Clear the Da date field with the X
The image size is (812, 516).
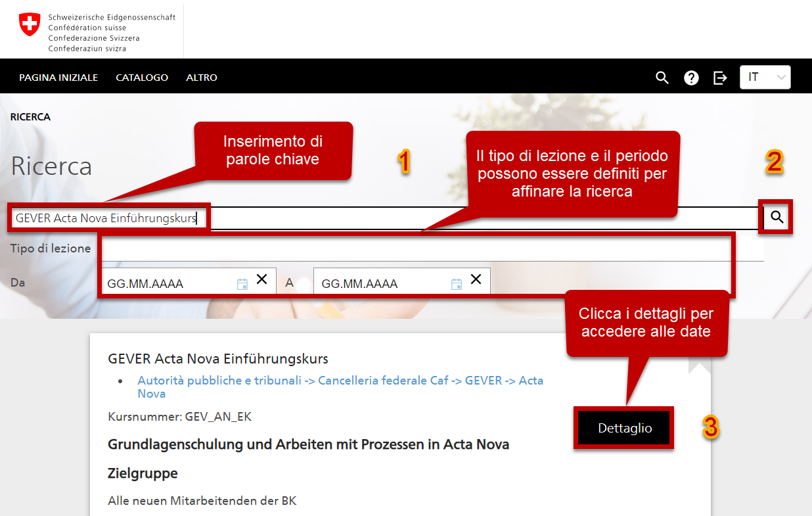point(261,279)
